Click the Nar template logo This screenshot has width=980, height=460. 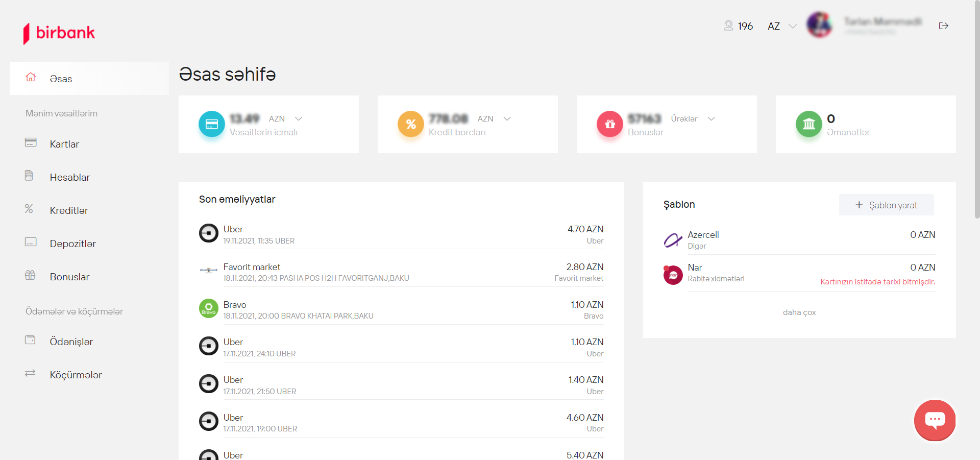coord(673,275)
